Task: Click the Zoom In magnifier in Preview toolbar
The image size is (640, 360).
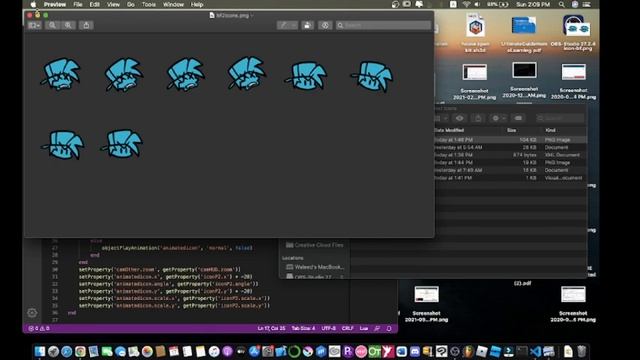Action: pos(68,25)
